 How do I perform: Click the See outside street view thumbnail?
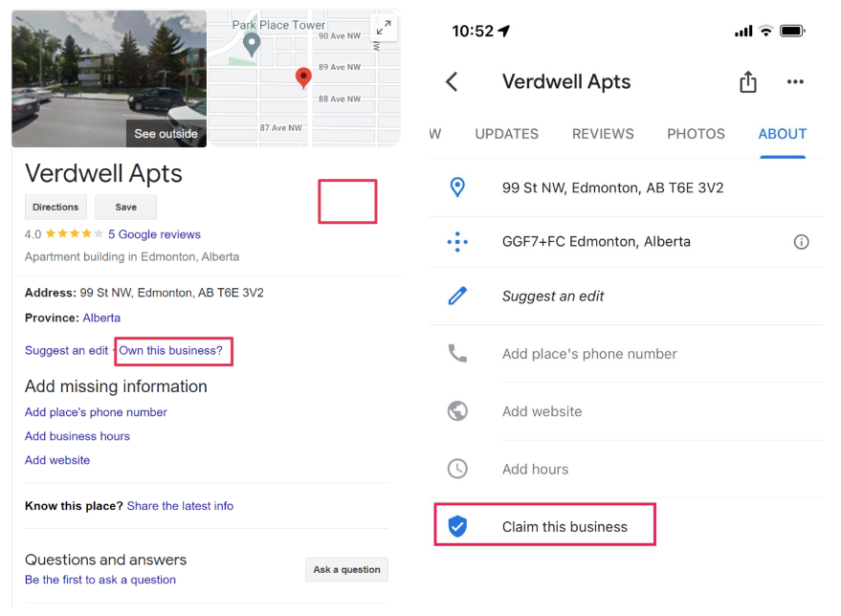coord(109,78)
